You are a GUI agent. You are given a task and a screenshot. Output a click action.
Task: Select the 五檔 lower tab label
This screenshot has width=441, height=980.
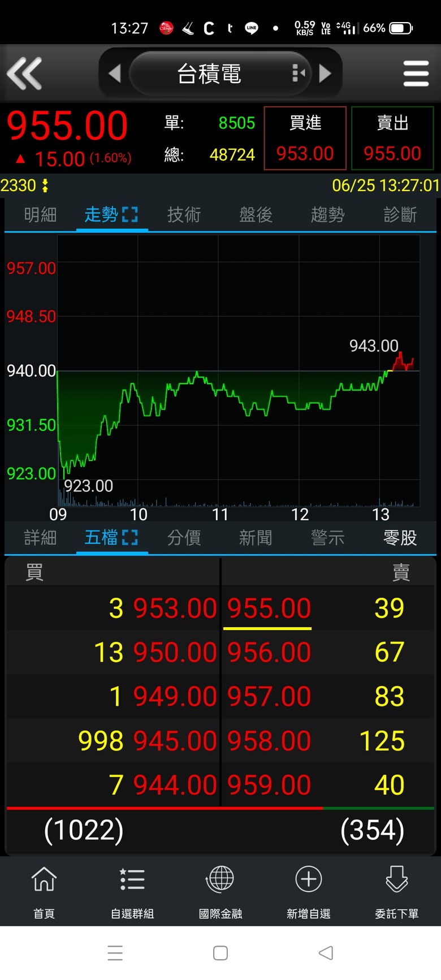coord(101,538)
